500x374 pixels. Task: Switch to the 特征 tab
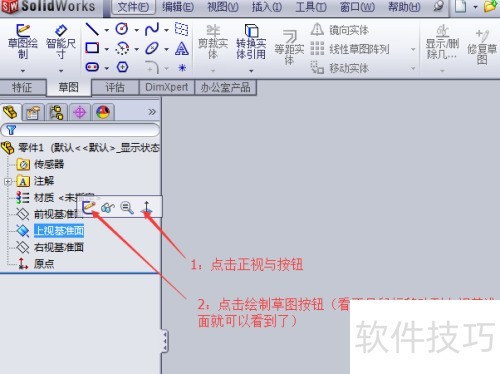pyautogui.click(x=22, y=88)
